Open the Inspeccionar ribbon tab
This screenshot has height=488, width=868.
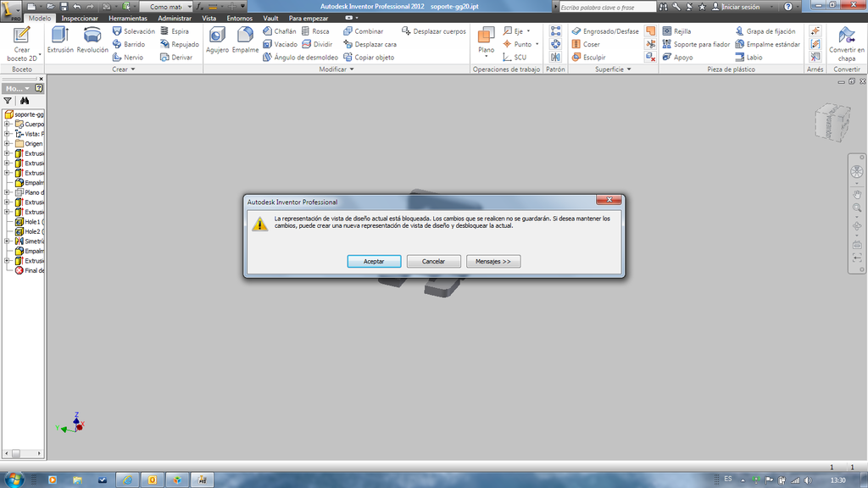coord(80,19)
